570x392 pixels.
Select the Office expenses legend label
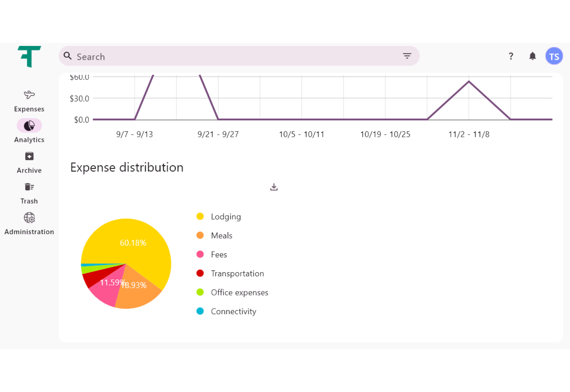click(239, 293)
